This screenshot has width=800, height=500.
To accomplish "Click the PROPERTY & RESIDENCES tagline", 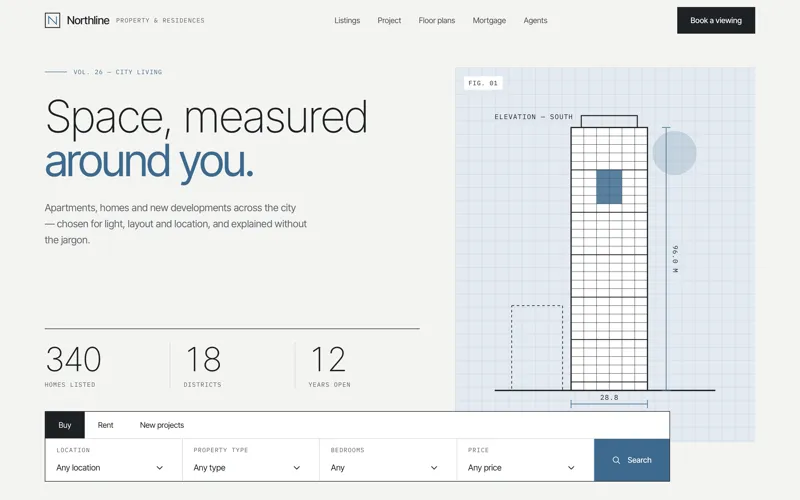I will click(160, 20).
